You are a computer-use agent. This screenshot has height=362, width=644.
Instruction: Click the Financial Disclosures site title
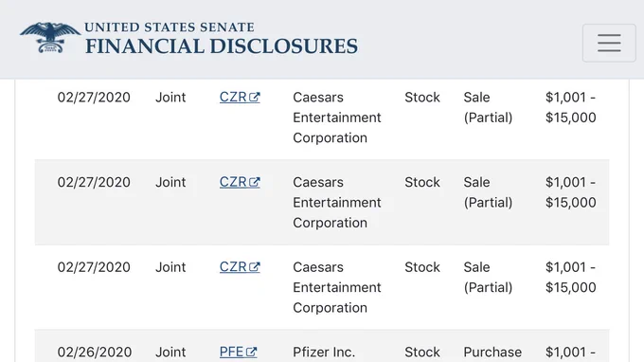(x=222, y=46)
